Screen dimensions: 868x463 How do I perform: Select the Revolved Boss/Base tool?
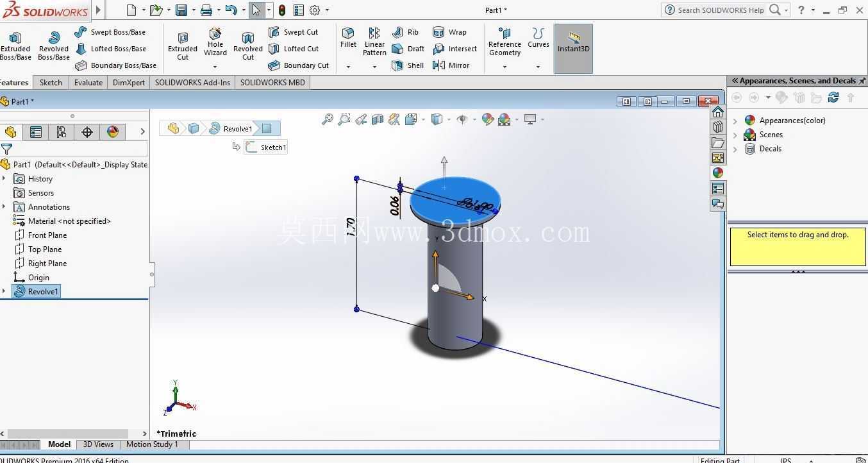click(54, 46)
